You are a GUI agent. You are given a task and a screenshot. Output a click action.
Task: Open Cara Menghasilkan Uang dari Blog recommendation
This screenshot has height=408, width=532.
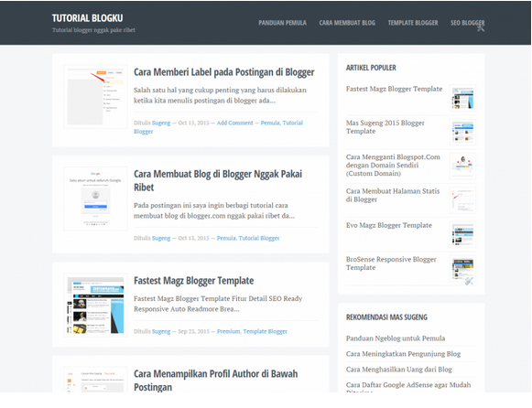tap(399, 370)
